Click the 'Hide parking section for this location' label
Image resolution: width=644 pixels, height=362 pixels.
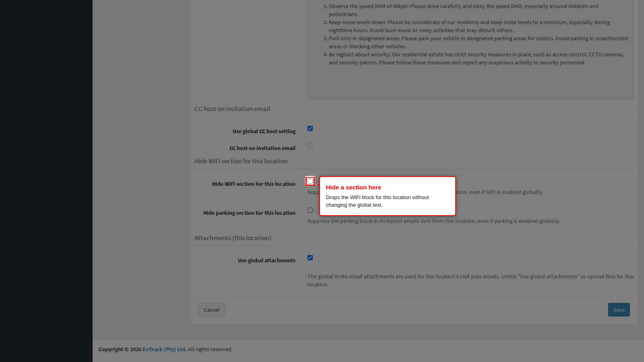[x=249, y=213]
